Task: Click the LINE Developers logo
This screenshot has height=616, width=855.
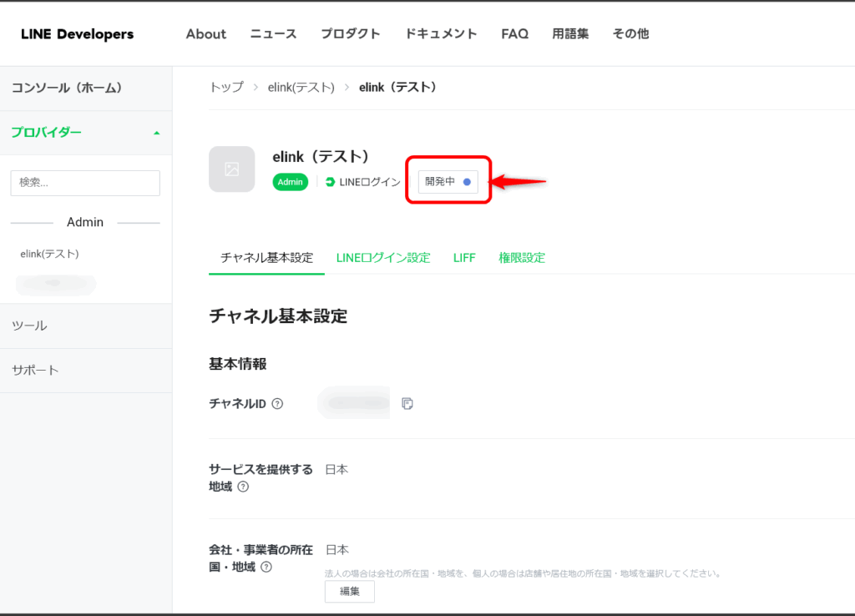Action: [x=77, y=33]
